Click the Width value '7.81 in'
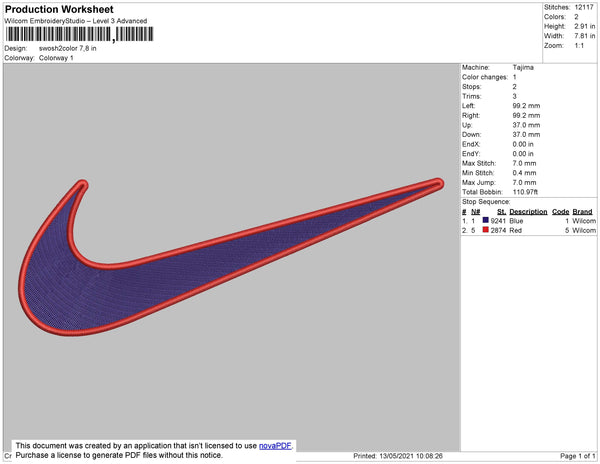This screenshot has height=464, width=600. pyautogui.click(x=585, y=36)
